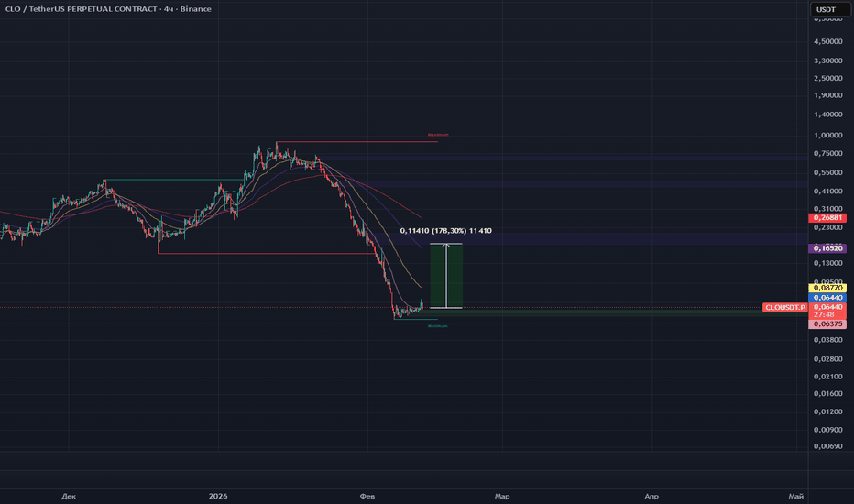Click the Фев date on time axis
The height and width of the screenshot is (504, 854).
[367, 496]
